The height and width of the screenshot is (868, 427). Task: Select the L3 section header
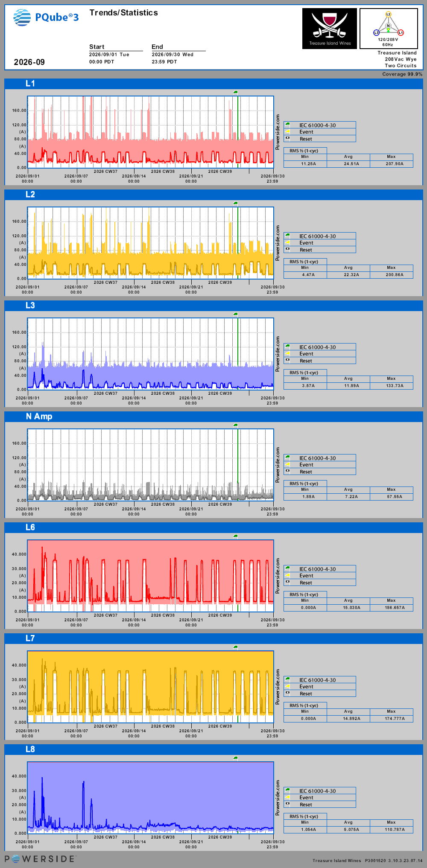[x=213, y=306]
